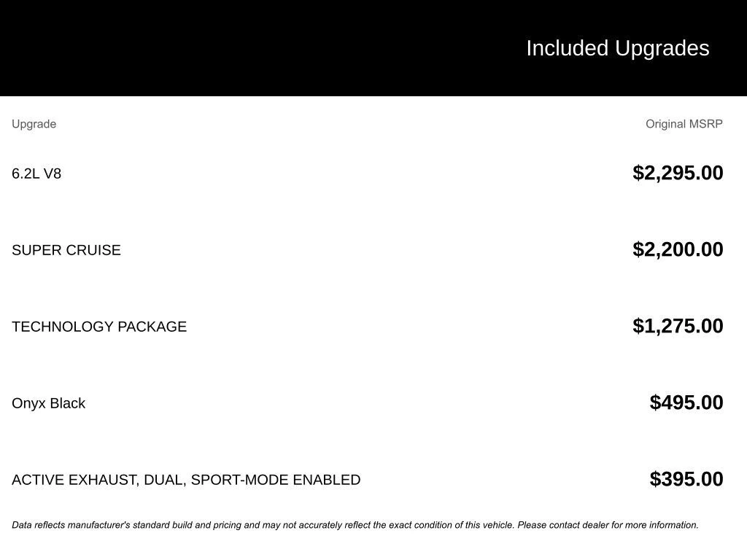747x560 pixels.
Task: Select the 6.2L V8 upgrade name
Action: tap(36, 174)
